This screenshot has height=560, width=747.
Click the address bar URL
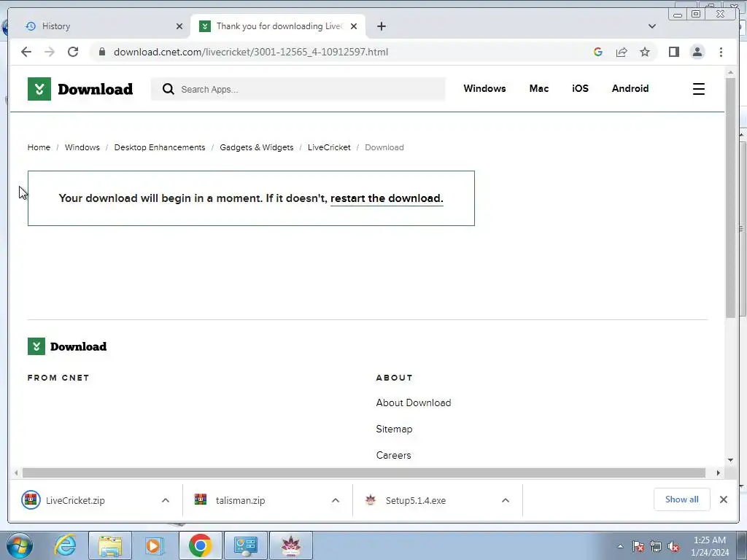click(x=251, y=52)
